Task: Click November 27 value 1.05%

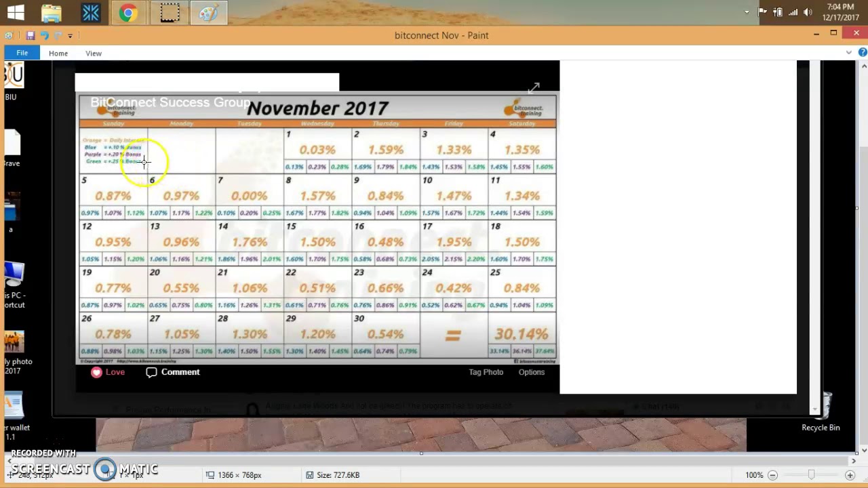Action: (x=181, y=334)
